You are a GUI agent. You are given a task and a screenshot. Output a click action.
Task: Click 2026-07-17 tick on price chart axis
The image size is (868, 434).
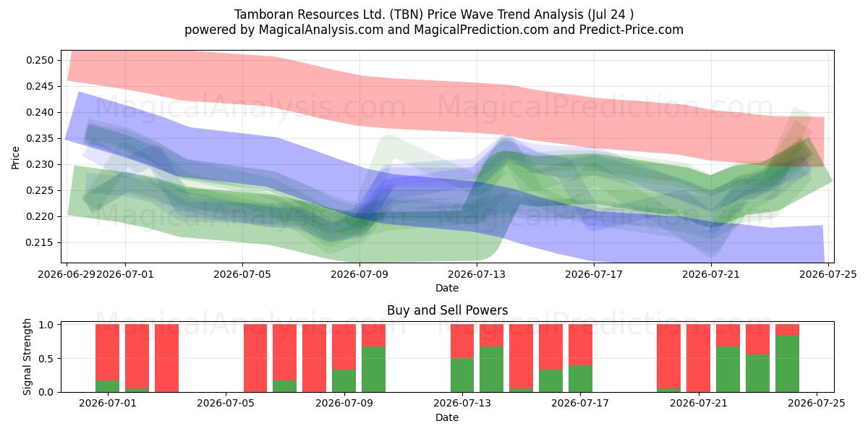tap(594, 274)
